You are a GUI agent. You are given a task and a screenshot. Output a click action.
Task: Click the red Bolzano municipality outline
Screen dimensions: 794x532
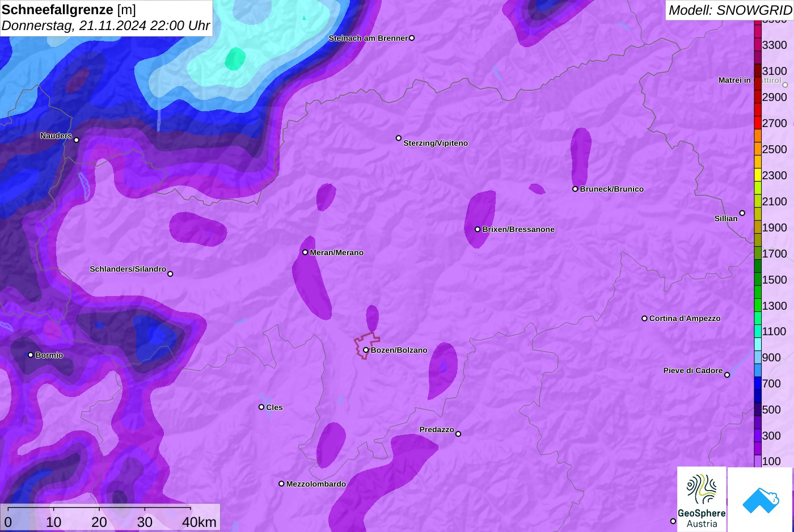366,345
